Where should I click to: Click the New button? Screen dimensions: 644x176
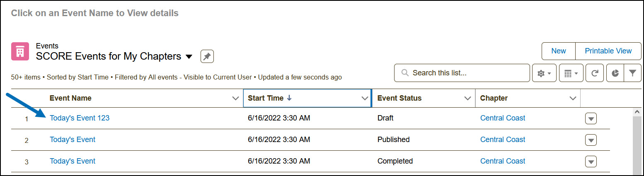[558, 51]
